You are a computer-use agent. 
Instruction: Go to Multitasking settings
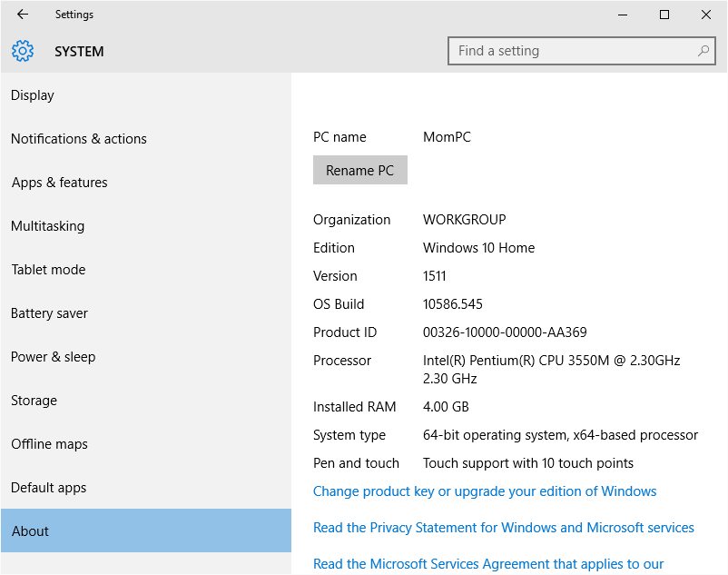pos(47,226)
